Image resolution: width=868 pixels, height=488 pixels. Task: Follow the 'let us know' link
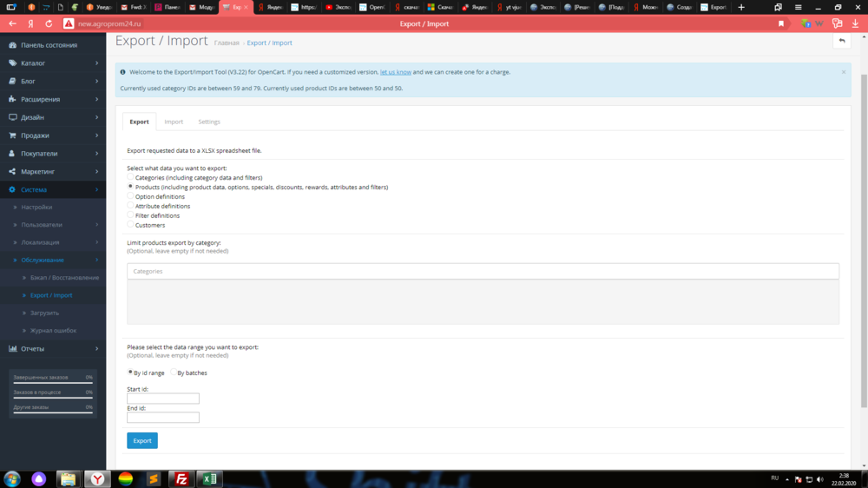[395, 72]
